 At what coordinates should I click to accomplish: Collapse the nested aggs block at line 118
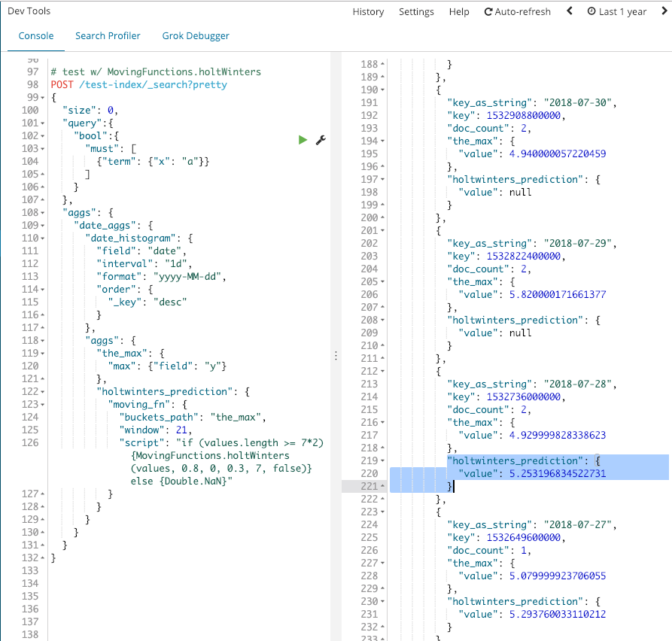pos(42,341)
